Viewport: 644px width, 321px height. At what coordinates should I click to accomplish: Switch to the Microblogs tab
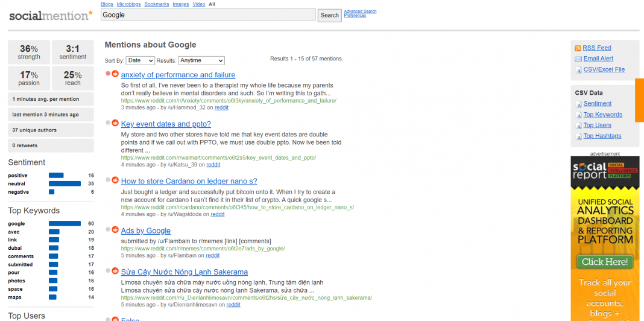[128, 4]
